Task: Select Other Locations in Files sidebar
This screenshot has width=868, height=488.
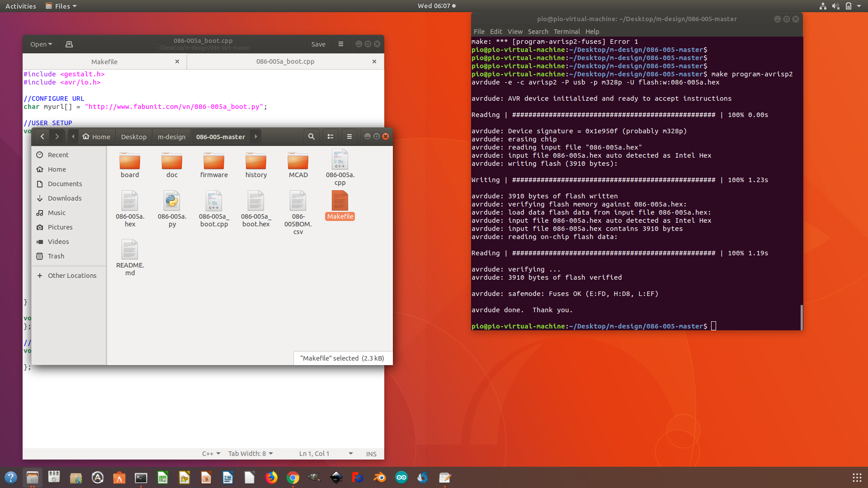Action: click(x=69, y=276)
